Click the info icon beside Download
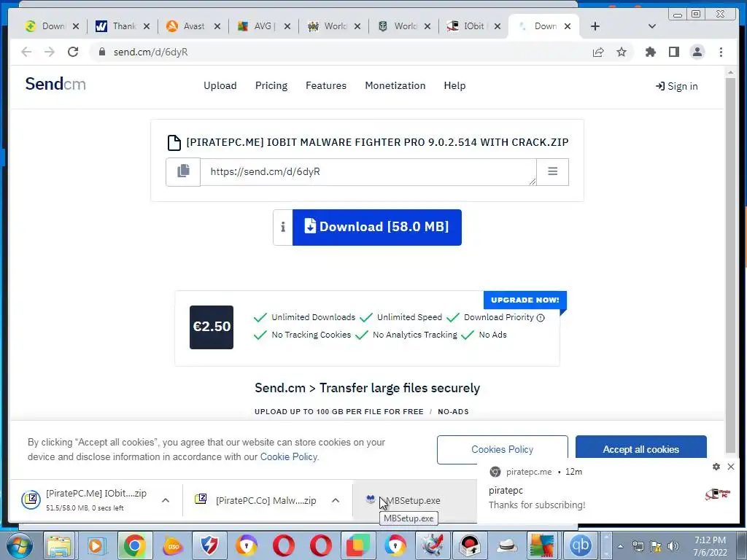 pos(283,227)
